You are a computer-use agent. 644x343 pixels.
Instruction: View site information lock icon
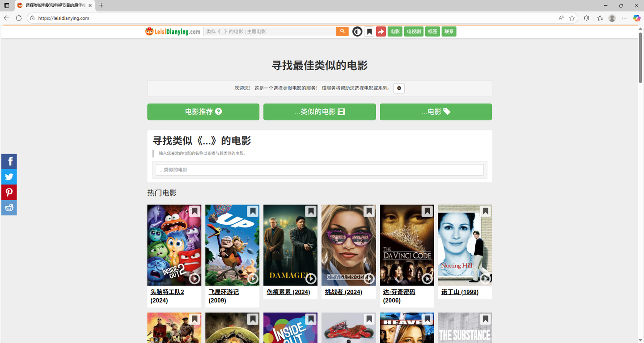point(32,18)
